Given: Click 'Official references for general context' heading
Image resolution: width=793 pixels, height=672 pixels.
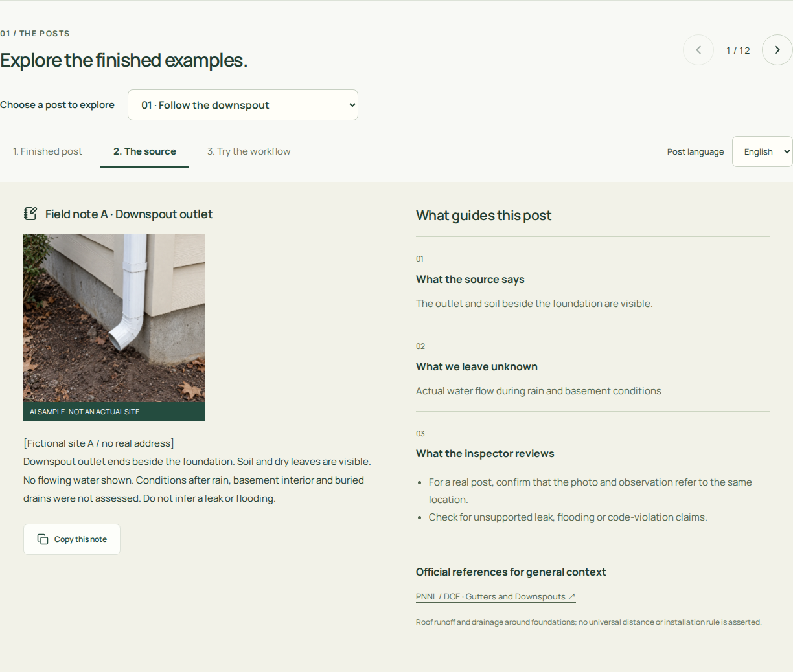Looking at the screenshot, I should (511, 572).
